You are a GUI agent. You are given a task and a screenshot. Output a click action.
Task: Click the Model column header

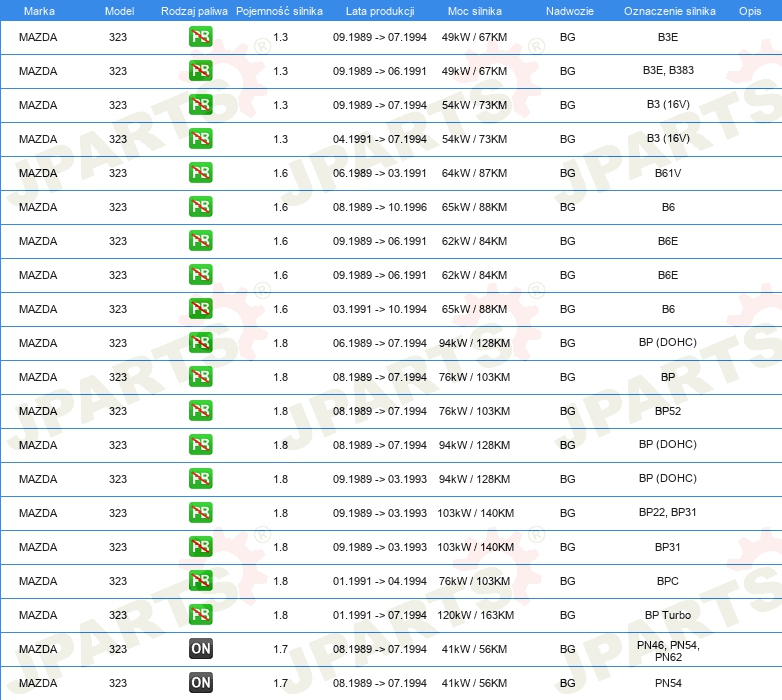tap(119, 11)
